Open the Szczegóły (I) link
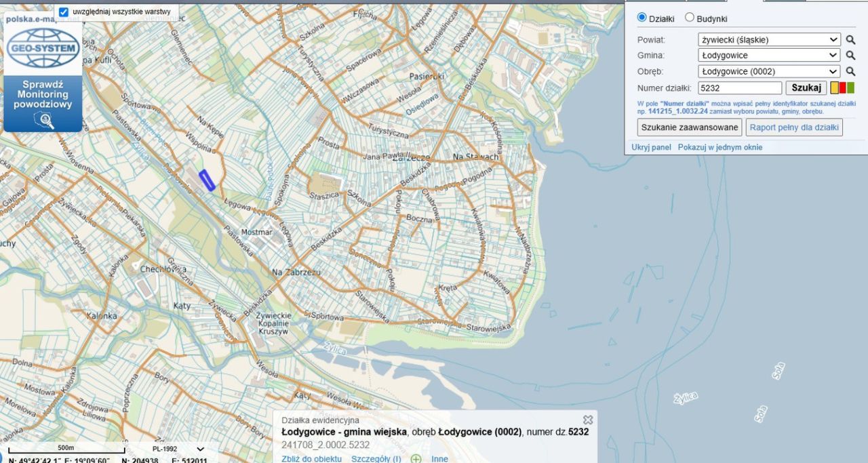This screenshot has width=868, height=463. [x=376, y=459]
